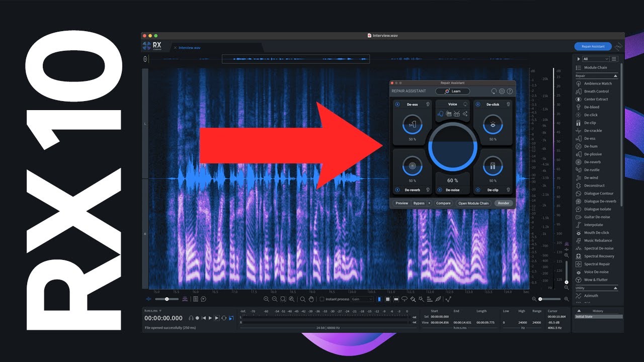This screenshot has height=362, width=644.
Task: Adjust the spectrogram/waveform opacity slider
Action: pyautogui.click(x=167, y=299)
